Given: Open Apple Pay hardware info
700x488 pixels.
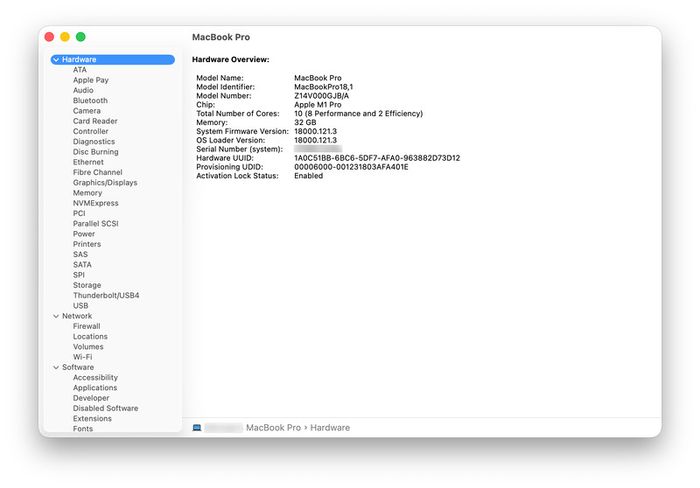Looking at the screenshot, I should pos(91,80).
